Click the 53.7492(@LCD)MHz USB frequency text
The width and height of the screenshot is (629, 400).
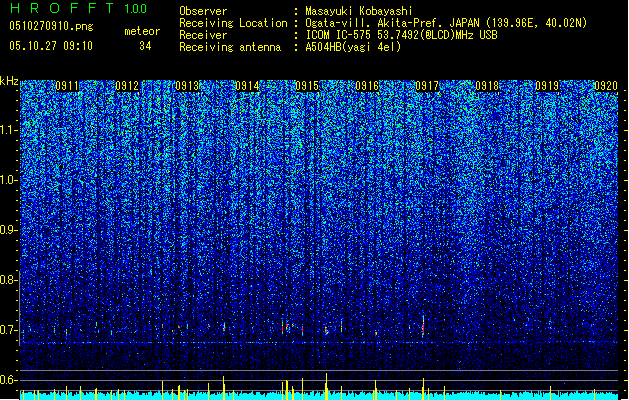437,35
